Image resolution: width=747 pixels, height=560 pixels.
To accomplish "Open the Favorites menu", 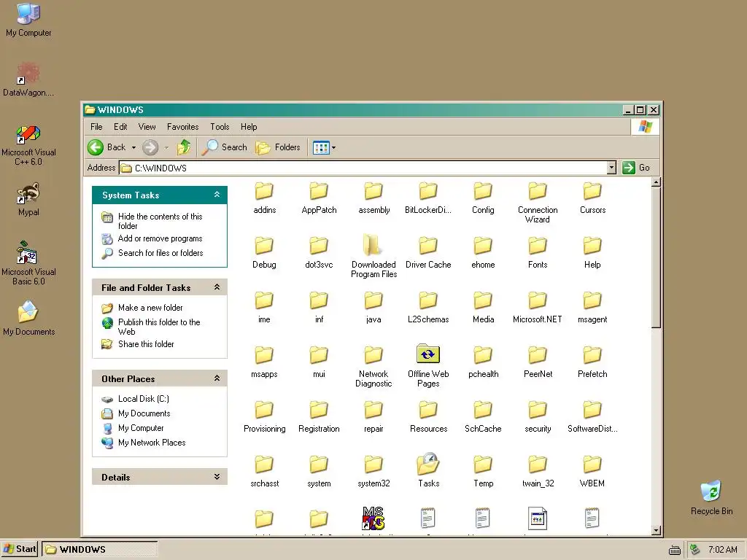I will [182, 127].
